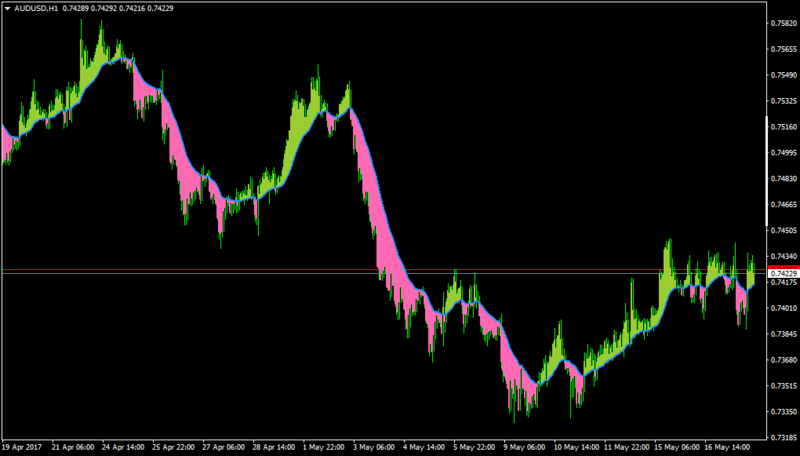This screenshot has width=800, height=456.
Task: Select the 3 May 06:00 time label
Action: [373, 447]
